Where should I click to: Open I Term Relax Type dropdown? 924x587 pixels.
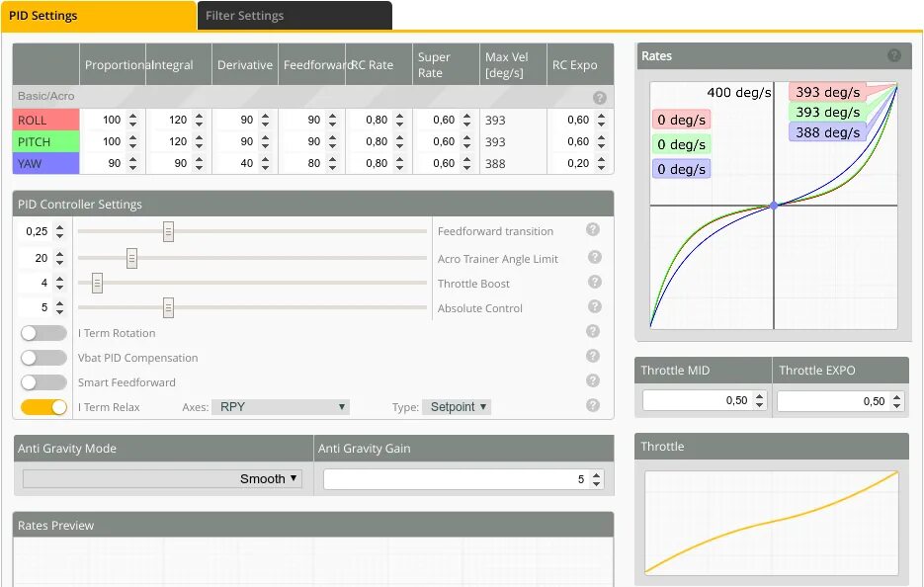click(457, 407)
